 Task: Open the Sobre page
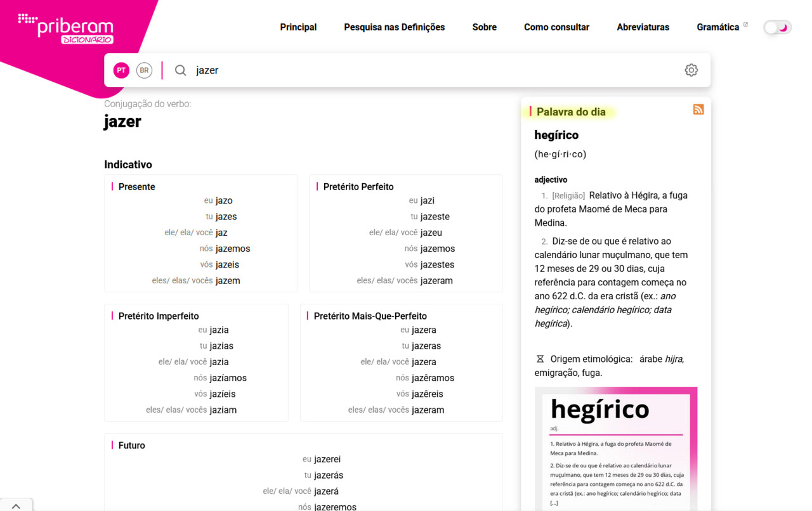pos(484,27)
